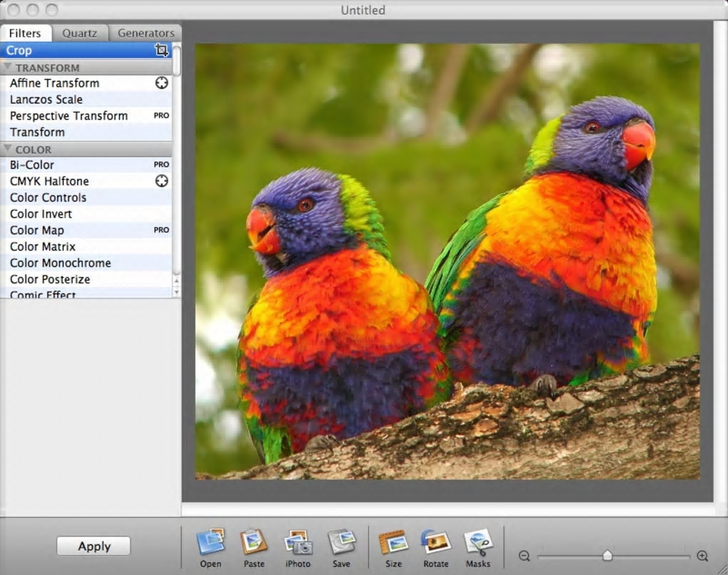
Task: Click the zoom out magnifier icon
Action: 524,556
